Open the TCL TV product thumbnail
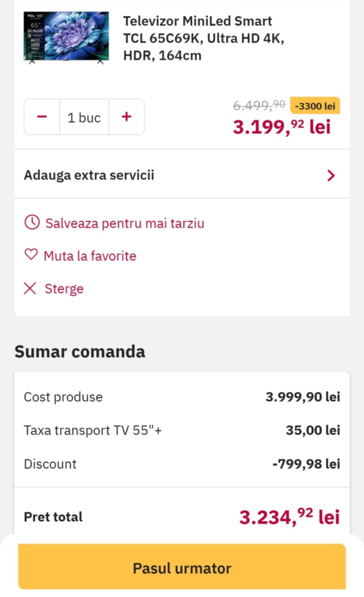 click(66, 37)
